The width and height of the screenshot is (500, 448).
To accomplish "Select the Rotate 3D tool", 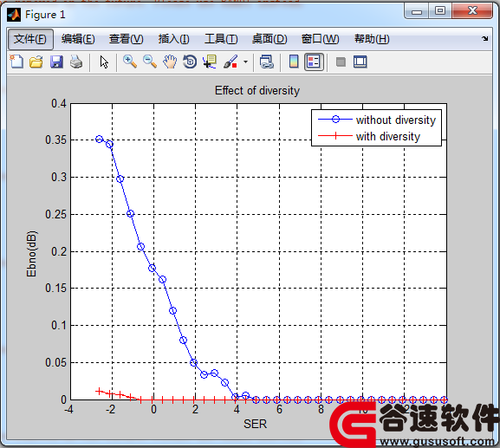I will [190, 62].
